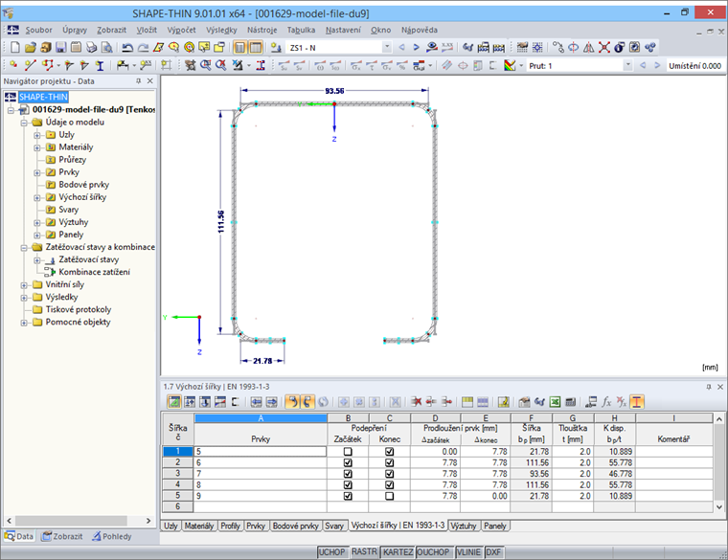
Task: Switch to the Materiály table tab
Action: (x=198, y=526)
